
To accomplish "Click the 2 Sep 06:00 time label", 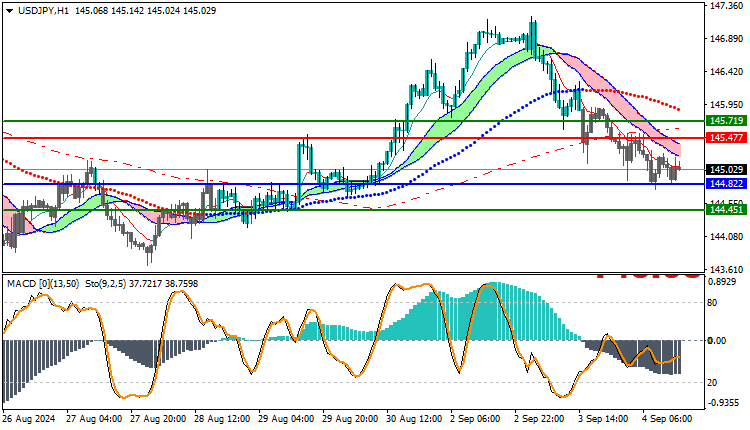I will pos(476,419).
